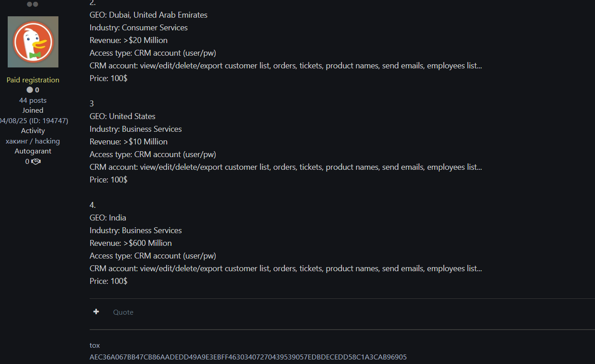
Task: Click Industry: Consumer Services text
Action: pos(138,28)
